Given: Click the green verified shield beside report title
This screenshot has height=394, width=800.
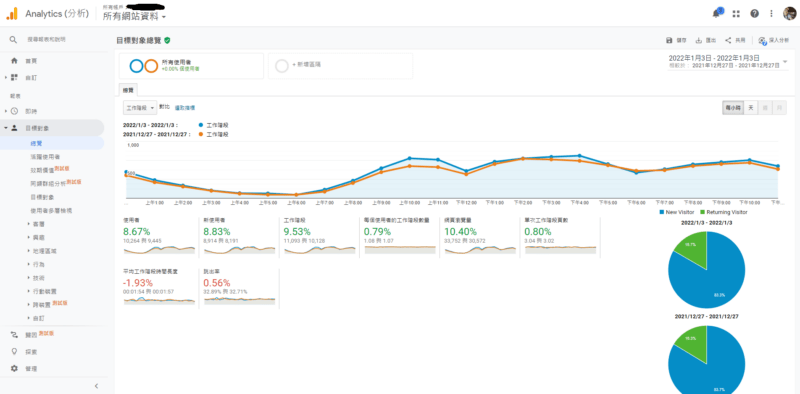Looking at the screenshot, I should (167, 40).
